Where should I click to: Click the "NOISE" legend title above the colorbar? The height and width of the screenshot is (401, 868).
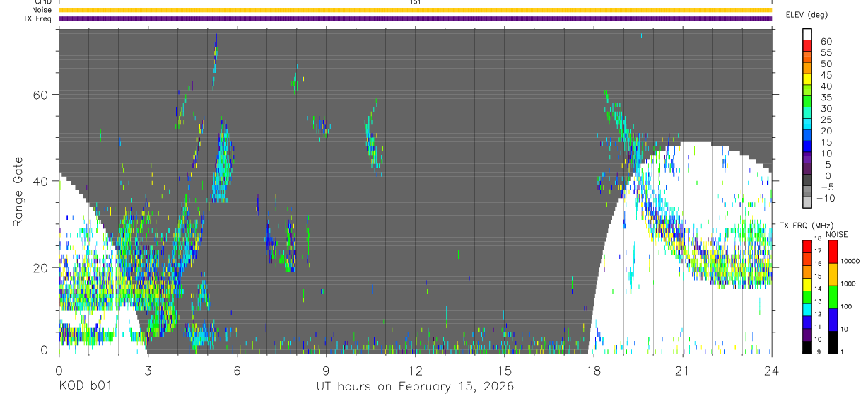tap(837, 234)
